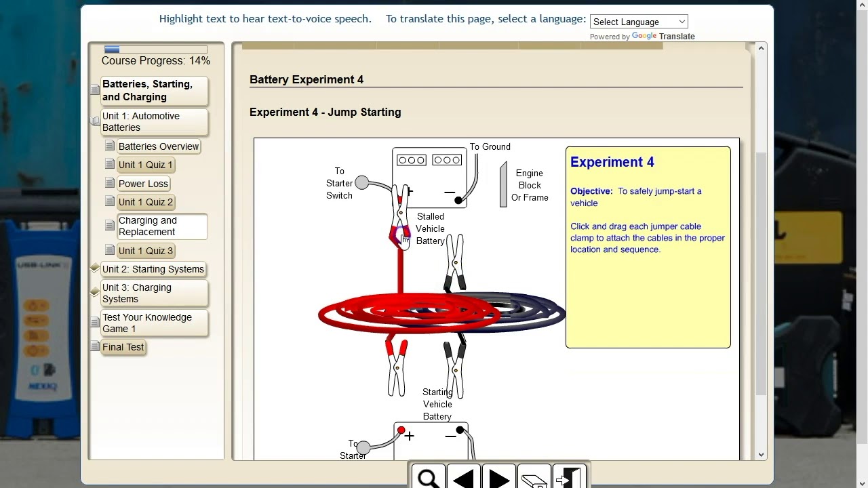Open Unit 3: Charging Systems
The width and height of the screenshot is (868, 488).
pos(155,293)
